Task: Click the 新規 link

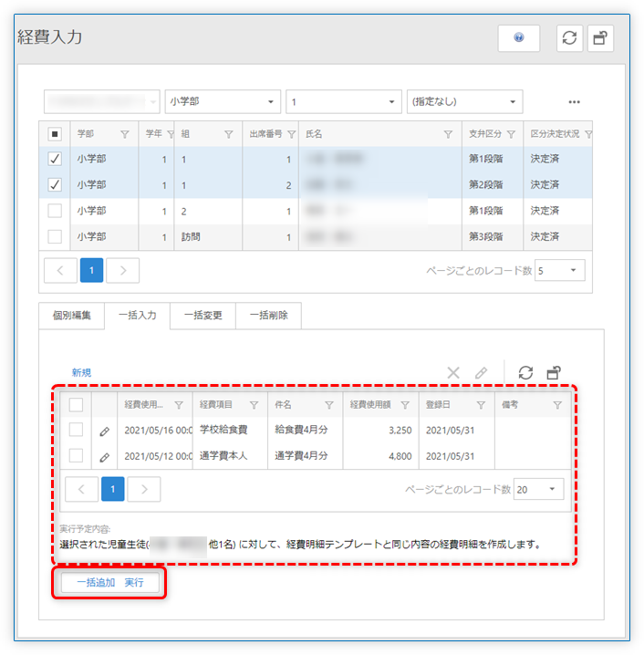Action: tap(81, 372)
